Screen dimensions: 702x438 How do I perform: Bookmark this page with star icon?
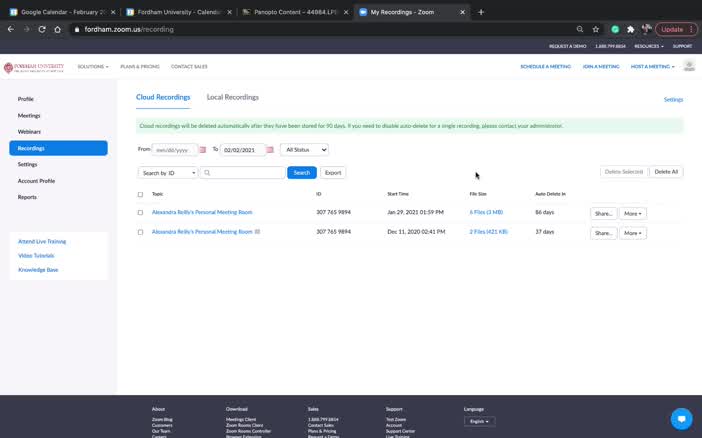(596, 30)
